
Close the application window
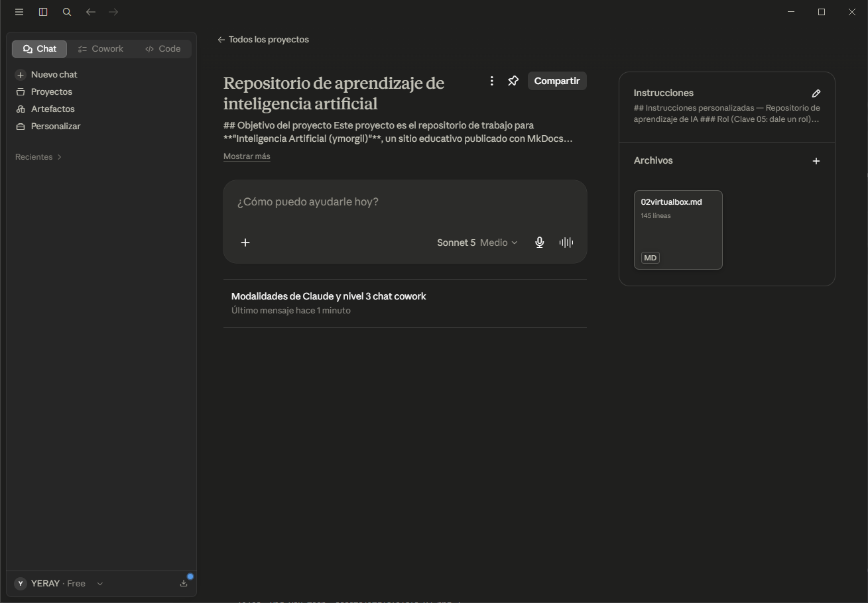(852, 12)
